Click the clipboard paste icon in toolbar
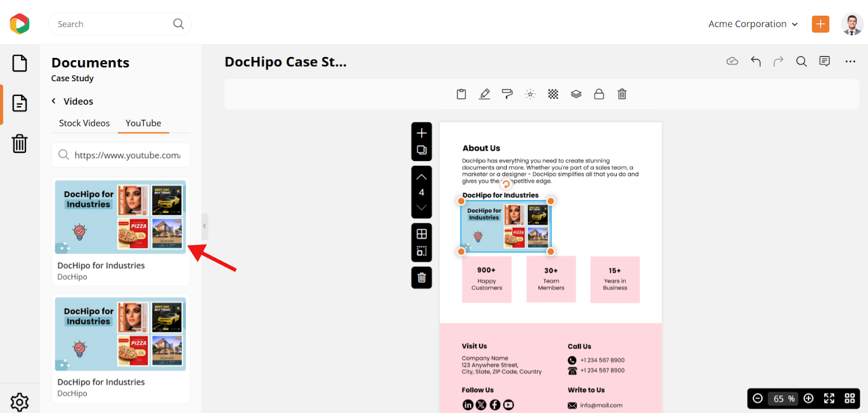The image size is (868, 413). 461,94
